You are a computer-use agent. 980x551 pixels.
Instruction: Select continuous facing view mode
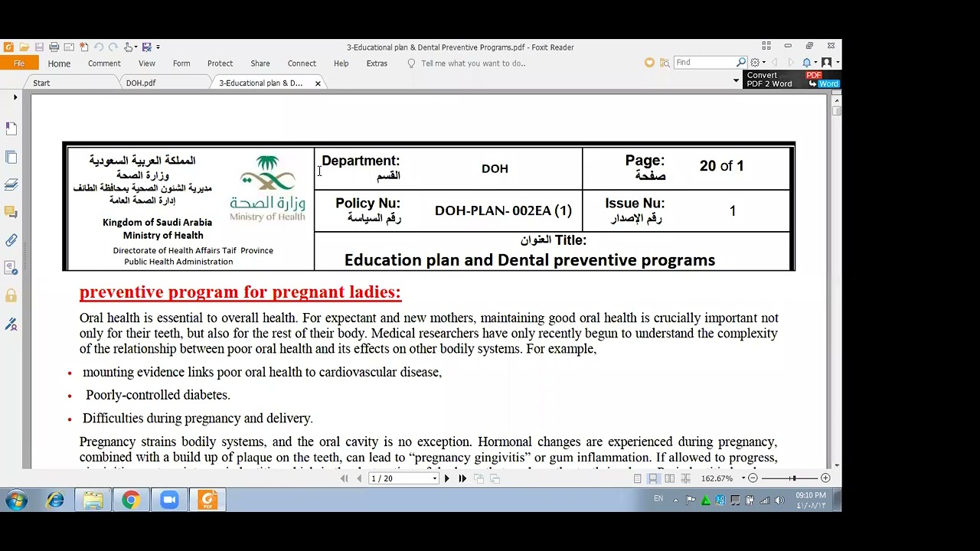[686, 478]
